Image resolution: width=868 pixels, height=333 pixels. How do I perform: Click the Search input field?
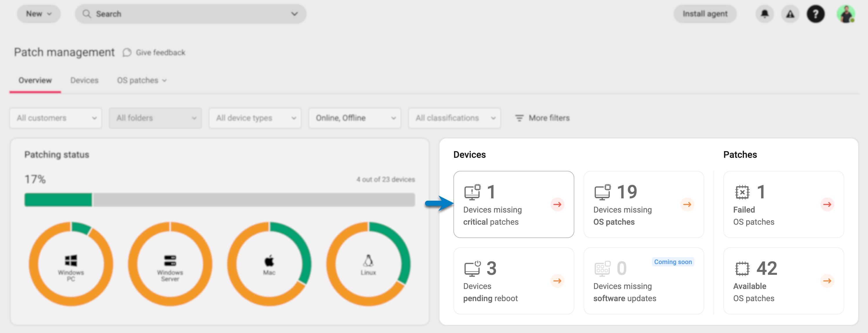[190, 14]
